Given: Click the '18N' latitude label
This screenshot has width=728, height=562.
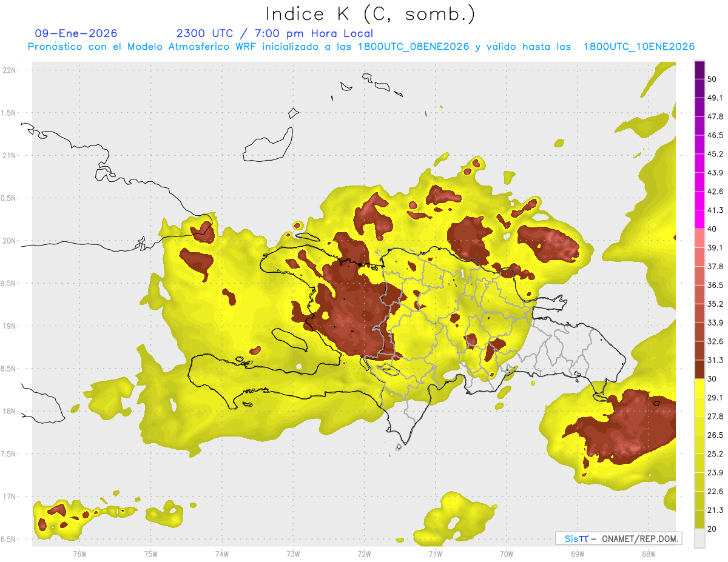Looking at the screenshot, I should point(8,412).
